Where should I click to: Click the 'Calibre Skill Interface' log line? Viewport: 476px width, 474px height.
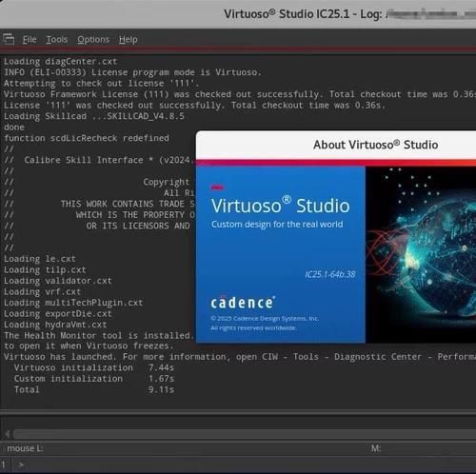(99, 160)
